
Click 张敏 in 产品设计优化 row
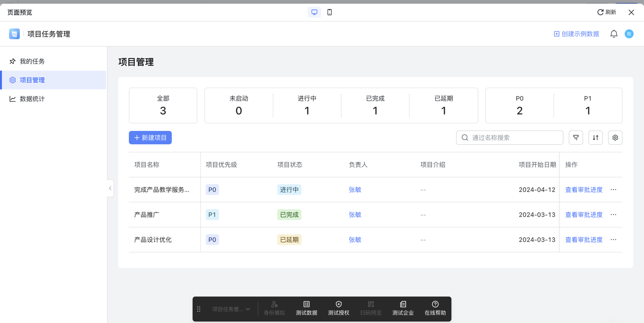[x=355, y=240]
